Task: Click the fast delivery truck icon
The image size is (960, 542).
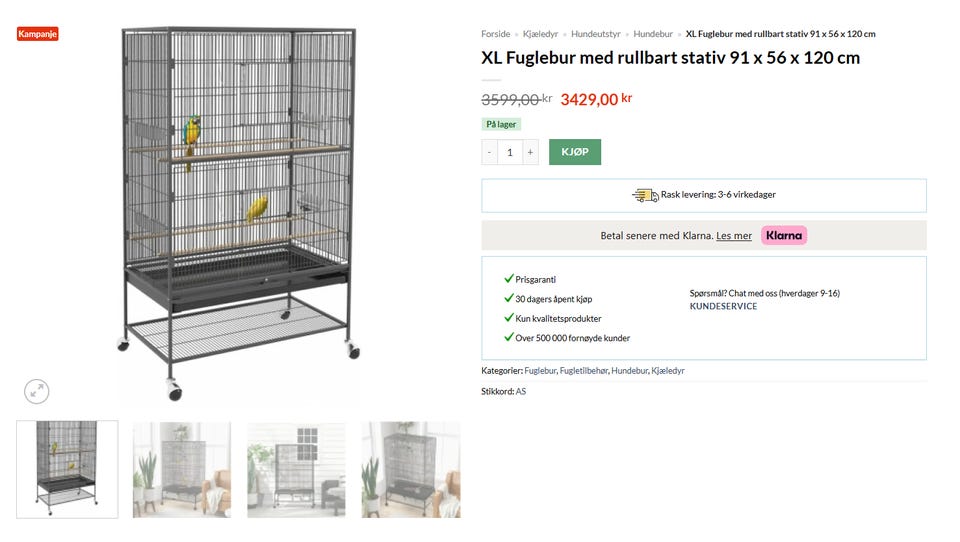Action: click(x=645, y=195)
